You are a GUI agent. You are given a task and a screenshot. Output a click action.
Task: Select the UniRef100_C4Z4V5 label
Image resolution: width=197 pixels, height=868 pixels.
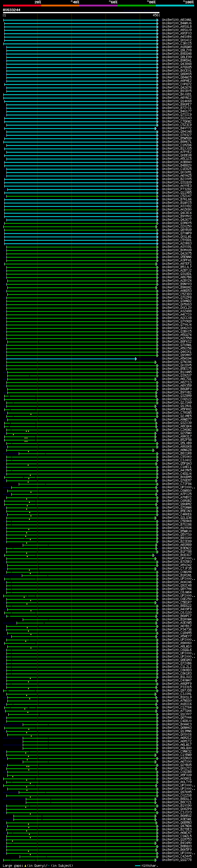coord(176,857)
